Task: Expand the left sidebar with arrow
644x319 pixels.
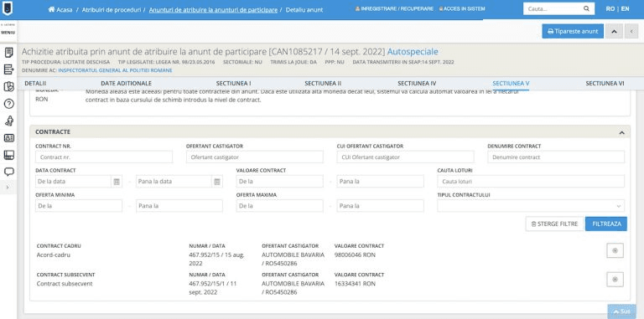Action: (8, 188)
